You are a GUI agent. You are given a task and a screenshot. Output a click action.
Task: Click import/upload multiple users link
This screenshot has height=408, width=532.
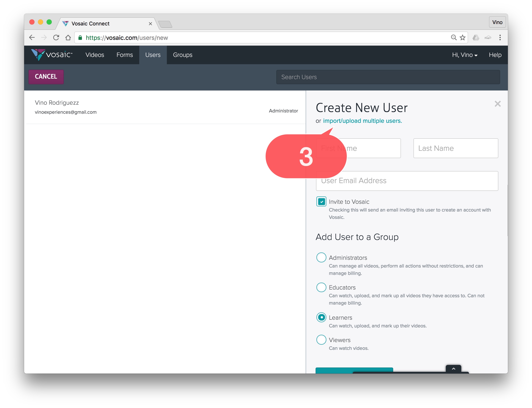(x=362, y=121)
